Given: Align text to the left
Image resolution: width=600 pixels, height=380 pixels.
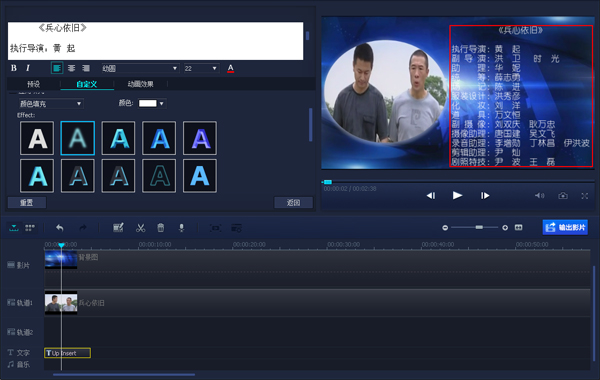Looking at the screenshot, I should click(x=57, y=68).
